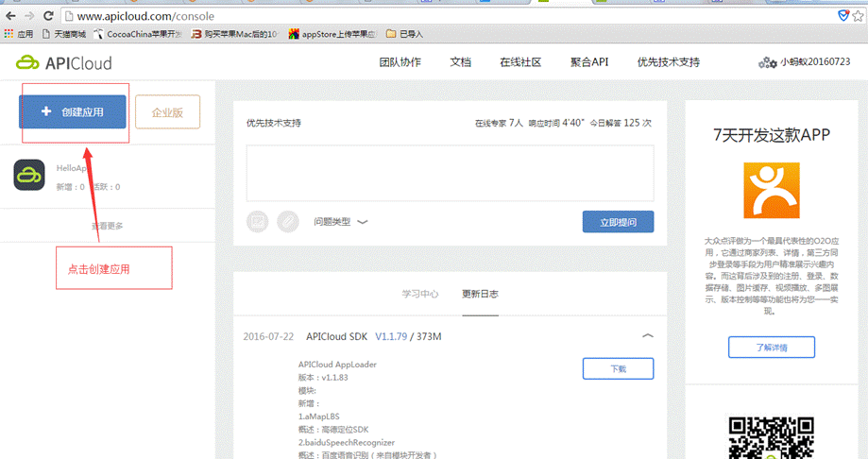This screenshot has width=868, height=459.
Task: Open the 问题类型 dropdown
Action: tap(340, 222)
